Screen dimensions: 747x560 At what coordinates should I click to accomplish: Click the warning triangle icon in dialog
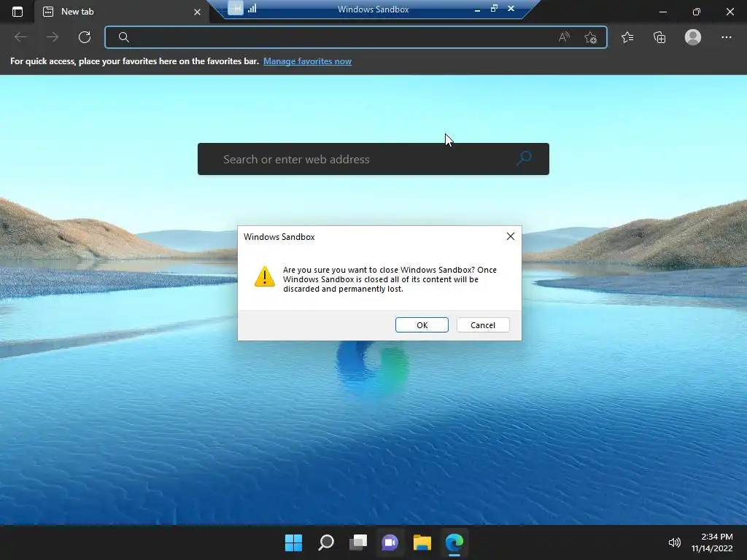click(x=264, y=276)
